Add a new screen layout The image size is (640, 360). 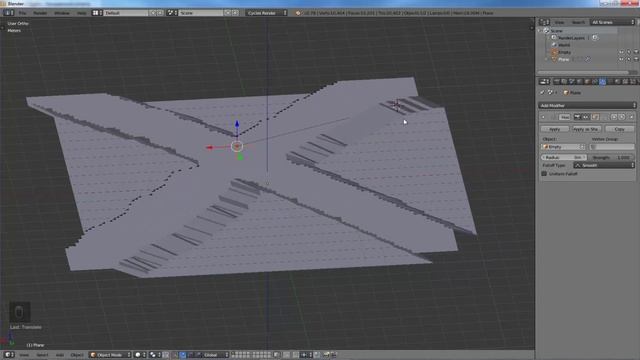[x=153, y=13]
